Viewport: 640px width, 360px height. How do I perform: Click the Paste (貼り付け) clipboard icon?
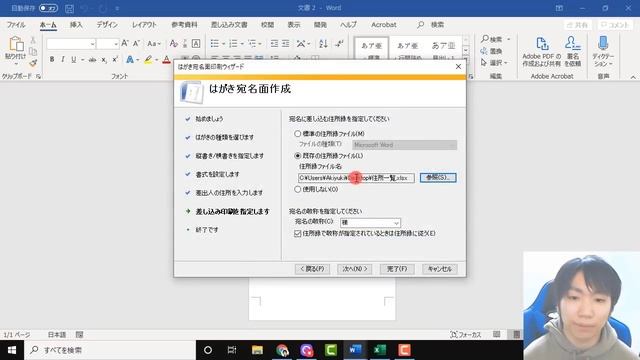point(16,43)
